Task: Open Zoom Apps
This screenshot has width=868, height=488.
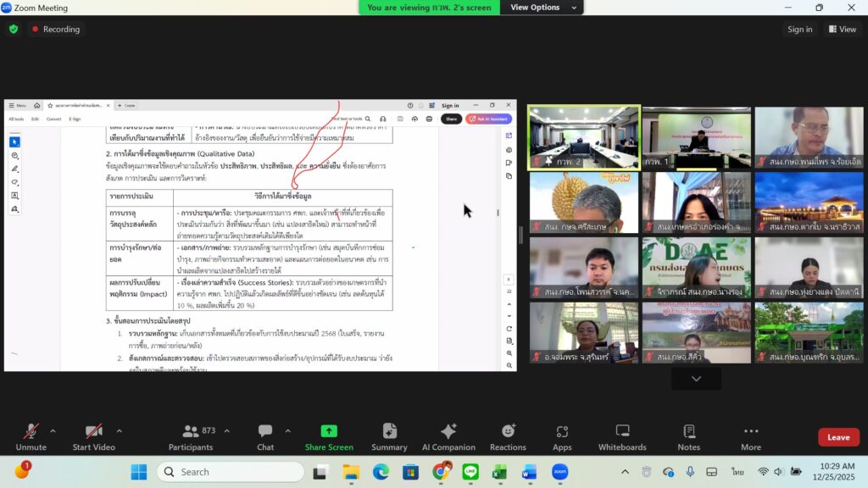Action: (562, 437)
